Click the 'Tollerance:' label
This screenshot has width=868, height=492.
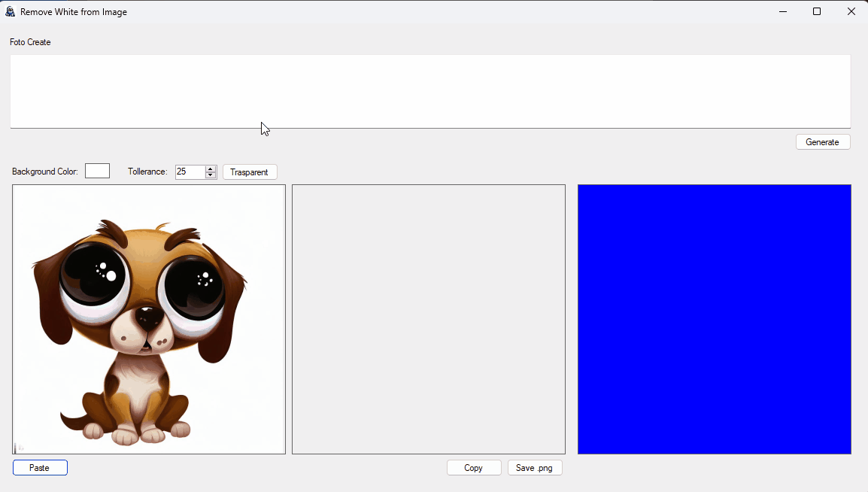(147, 172)
